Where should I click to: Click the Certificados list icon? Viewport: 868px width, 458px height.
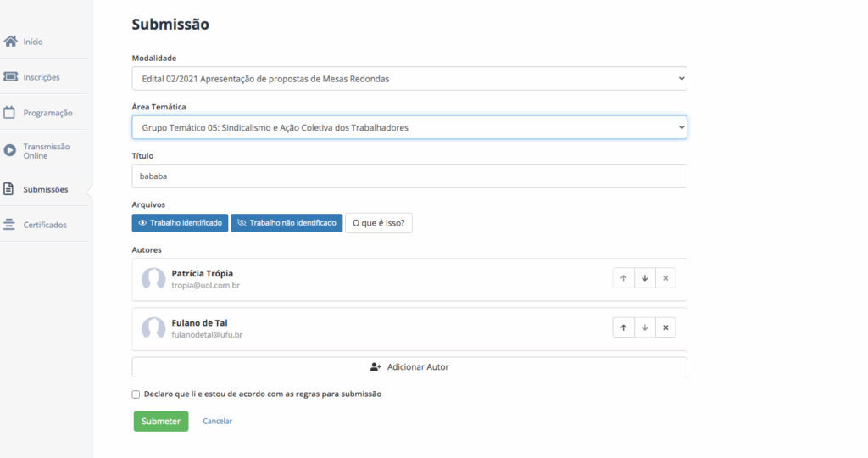10,225
